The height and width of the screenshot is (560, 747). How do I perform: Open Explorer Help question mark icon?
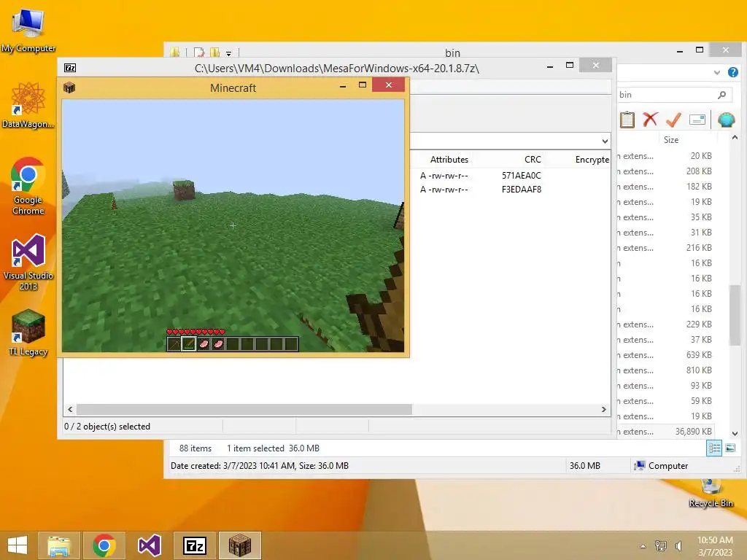tap(732, 72)
